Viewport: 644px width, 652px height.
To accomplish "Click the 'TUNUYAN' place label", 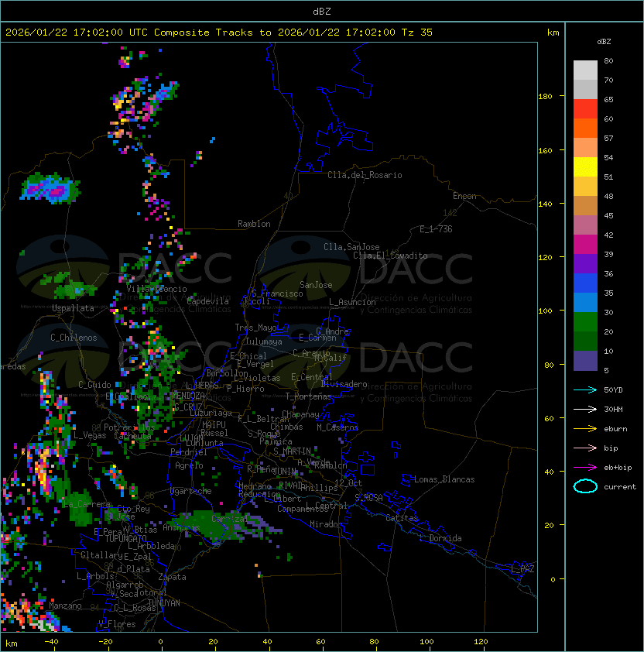I will click(164, 603).
